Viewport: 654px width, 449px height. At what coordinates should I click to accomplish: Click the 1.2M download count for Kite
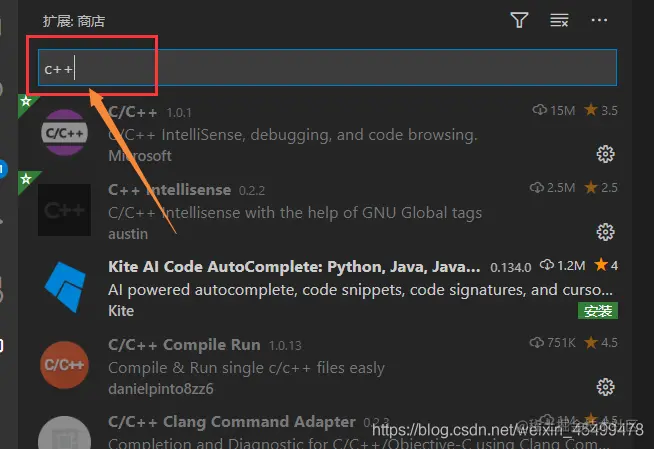coord(562,265)
